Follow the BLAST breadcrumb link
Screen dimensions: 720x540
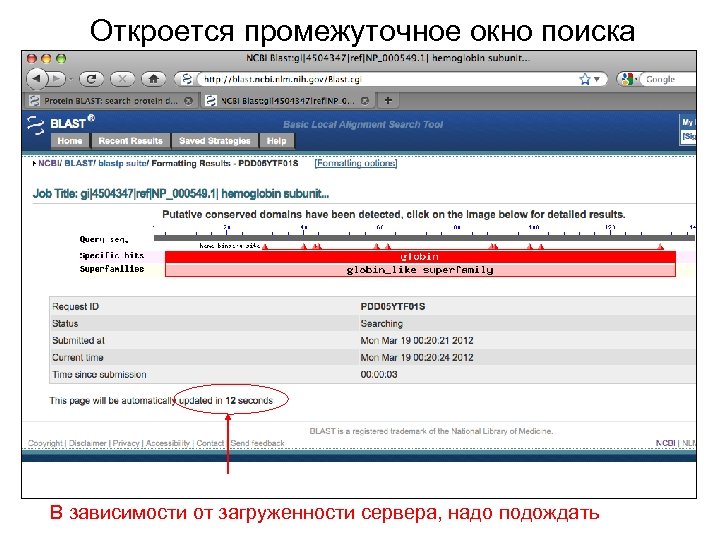pyautogui.click(x=79, y=163)
